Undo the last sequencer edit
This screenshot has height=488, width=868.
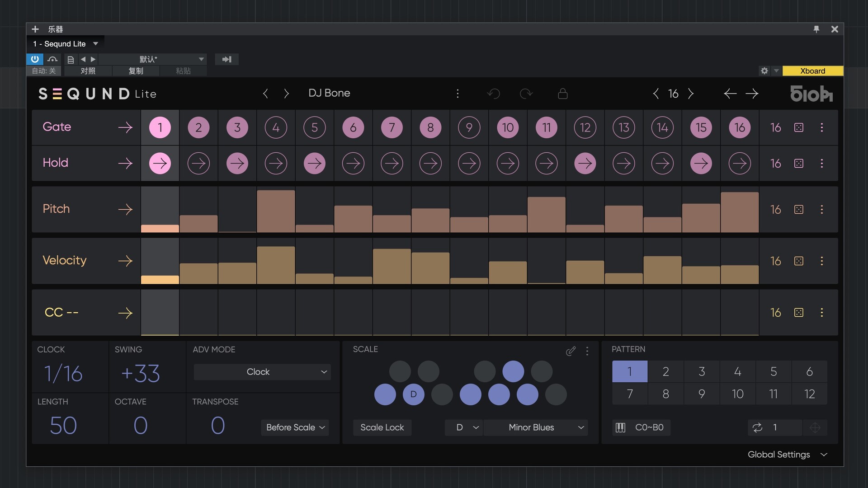(x=493, y=94)
